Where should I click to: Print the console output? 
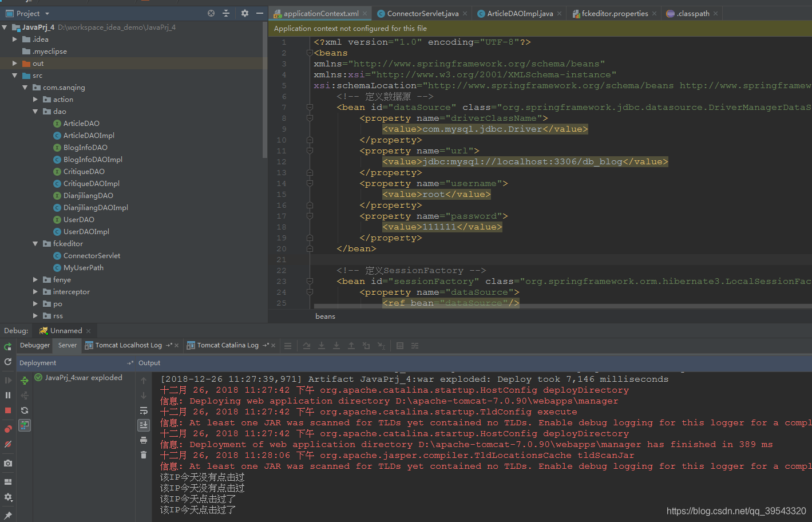144,440
